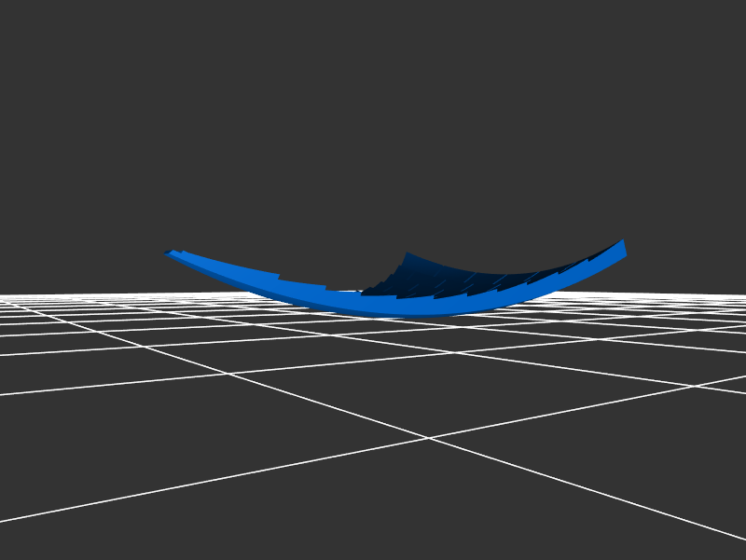746x560 pixels.
Task: Click the stepped notch on the mesh's left upper edge
Action: pos(279,277)
